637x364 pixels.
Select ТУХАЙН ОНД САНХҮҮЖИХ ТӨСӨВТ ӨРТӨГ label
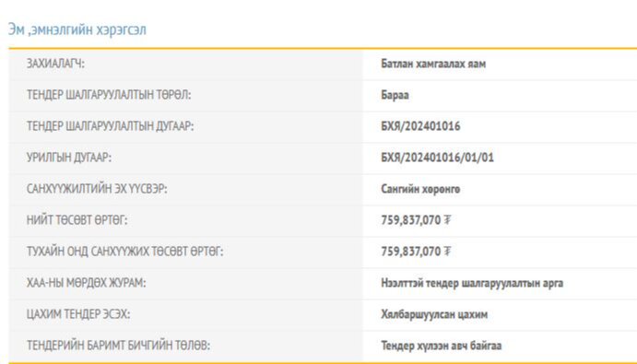point(125,252)
